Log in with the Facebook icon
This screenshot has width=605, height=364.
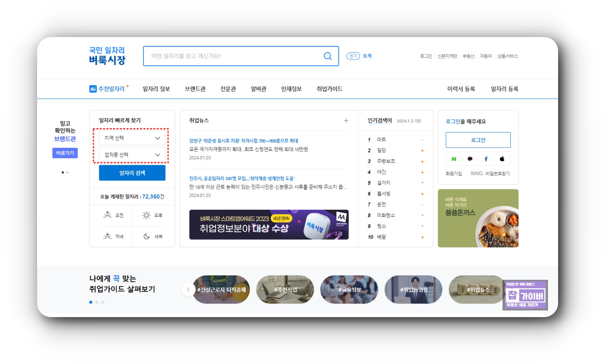pos(486,159)
